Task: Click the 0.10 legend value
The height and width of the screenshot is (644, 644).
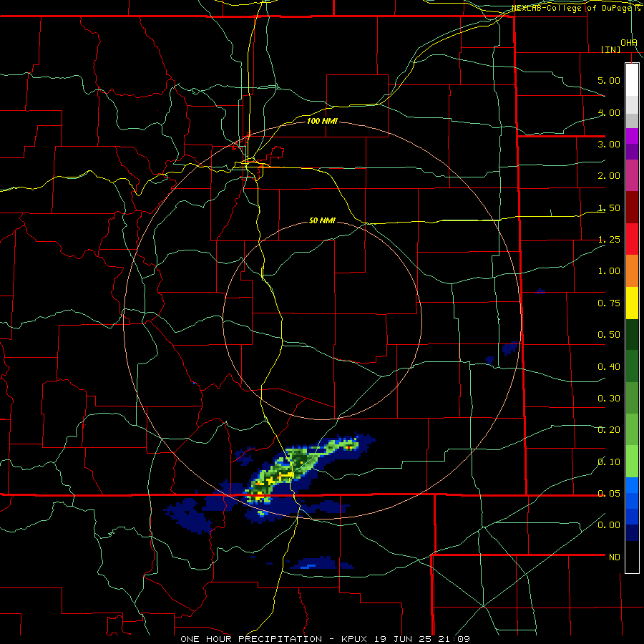Action: point(609,462)
